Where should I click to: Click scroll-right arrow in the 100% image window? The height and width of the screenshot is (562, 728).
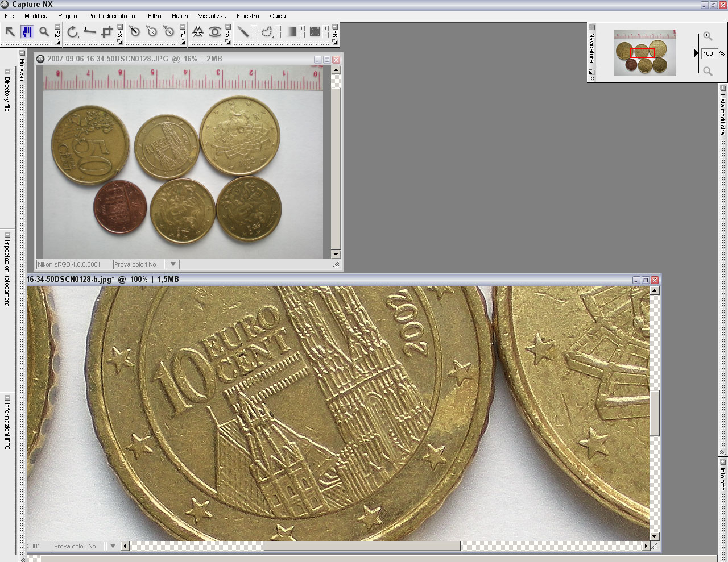pos(645,546)
